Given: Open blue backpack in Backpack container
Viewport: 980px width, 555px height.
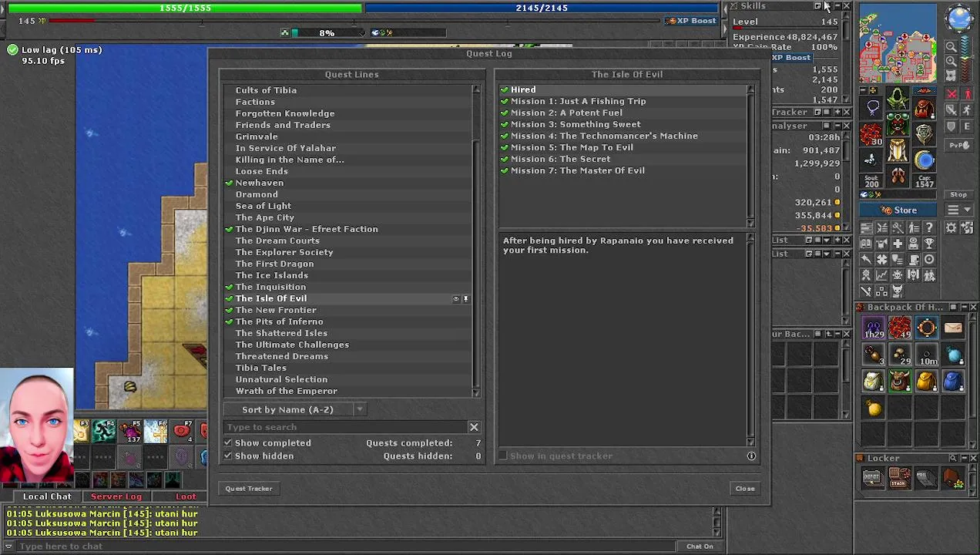Looking at the screenshot, I should click(x=953, y=381).
